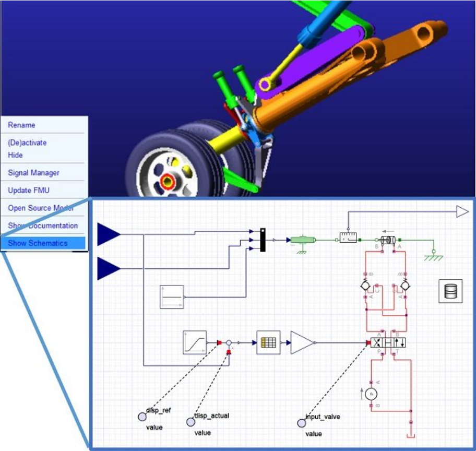This screenshot has height=451, width=476.
Task: Click the red wheel hub center
Action: (168, 182)
